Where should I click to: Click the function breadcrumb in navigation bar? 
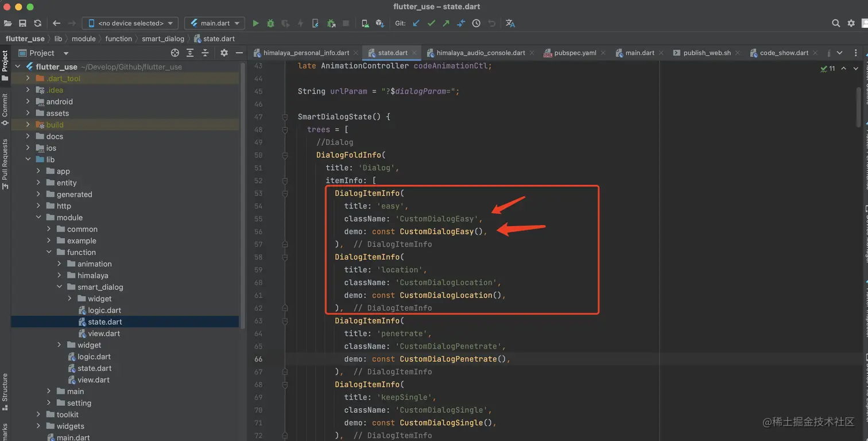(119, 38)
